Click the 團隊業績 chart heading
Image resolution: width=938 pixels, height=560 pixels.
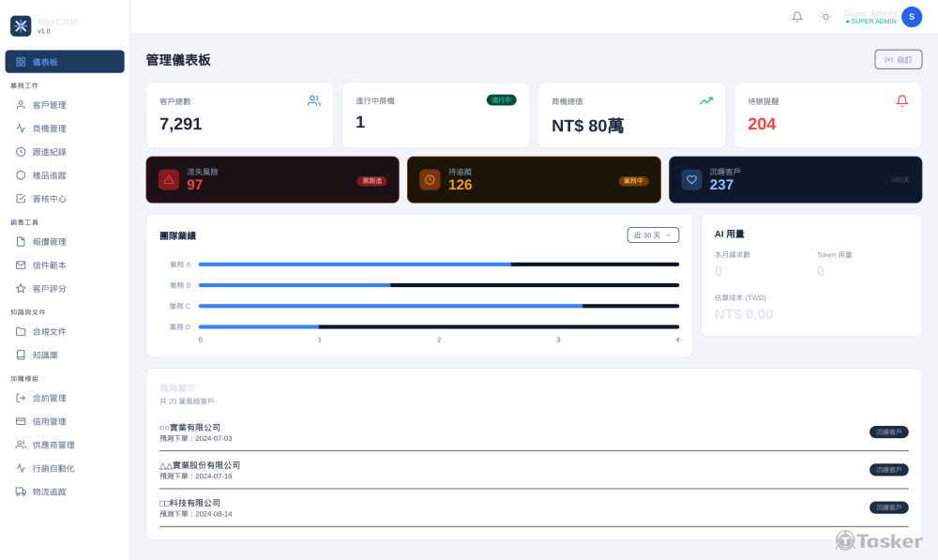pyautogui.click(x=177, y=235)
